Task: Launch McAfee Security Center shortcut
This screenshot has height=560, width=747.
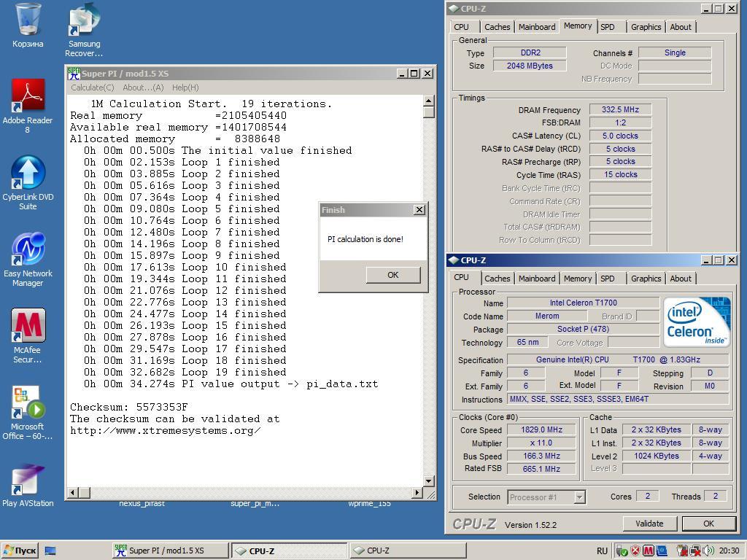Action: 28,335
